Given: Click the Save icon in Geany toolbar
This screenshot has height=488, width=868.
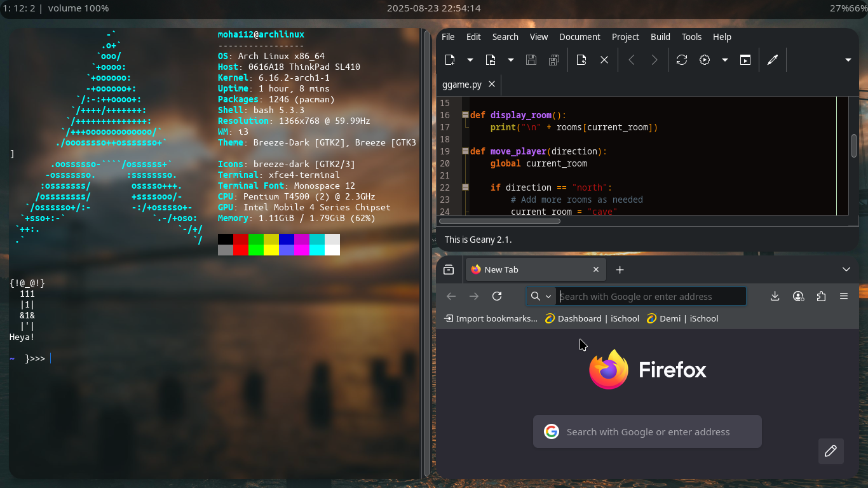Looking at the screenshot, I should pos(531,60).
